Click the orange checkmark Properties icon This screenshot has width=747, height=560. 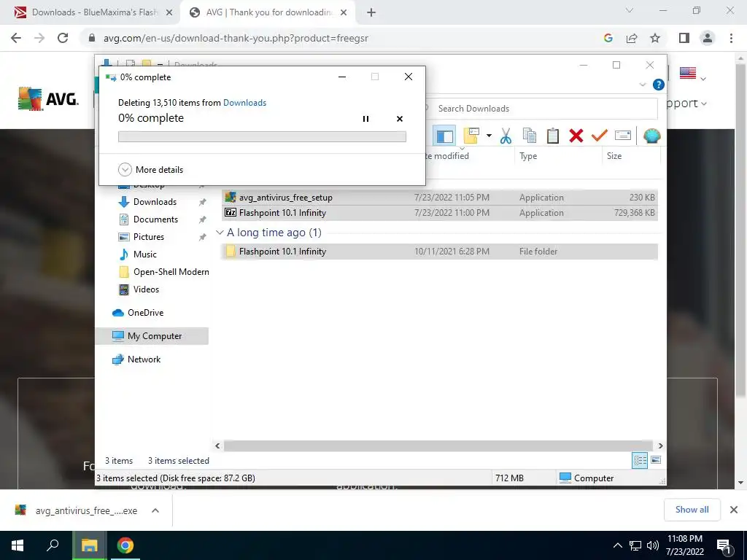(x=600, y=136)
